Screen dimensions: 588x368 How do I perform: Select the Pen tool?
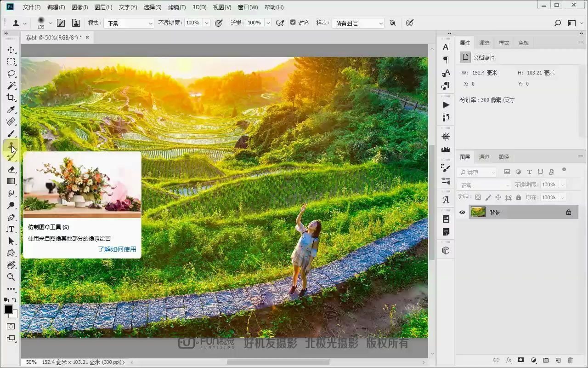tap(11, 217)
